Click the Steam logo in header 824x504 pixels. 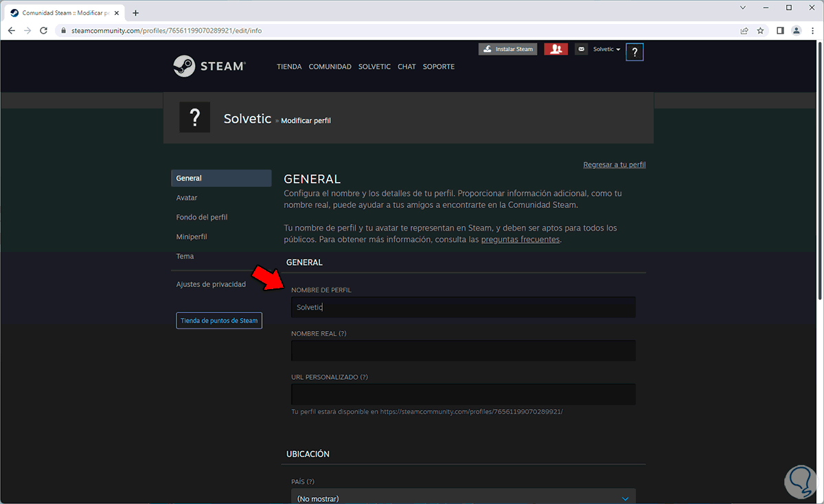pyautogui.click(x=209, y=66)
